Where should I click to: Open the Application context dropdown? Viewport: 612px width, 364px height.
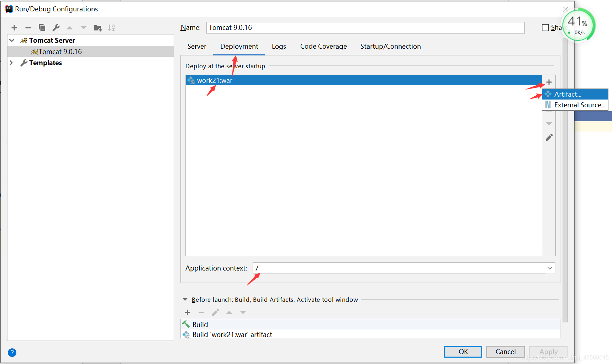click(x=550, y=268)
